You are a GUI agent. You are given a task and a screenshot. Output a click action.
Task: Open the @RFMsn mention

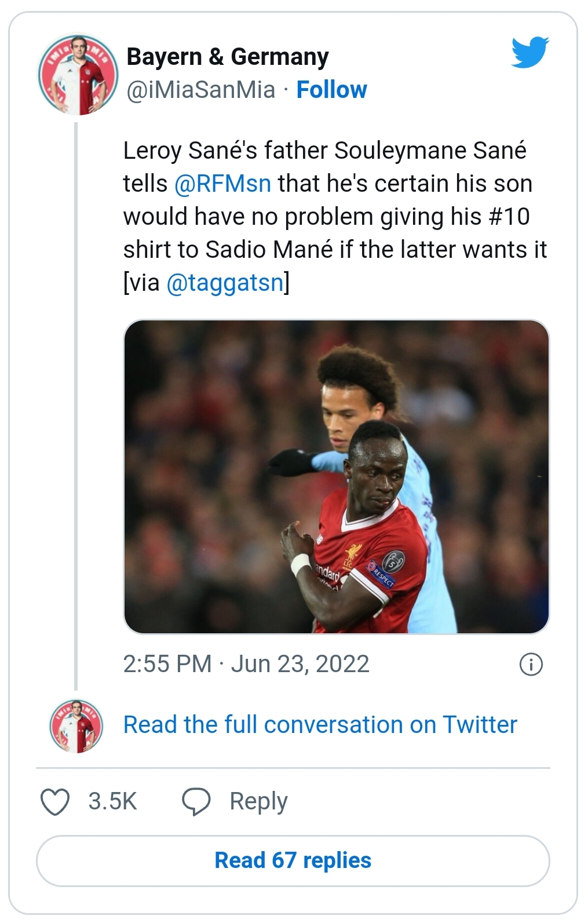pos(222,184)
